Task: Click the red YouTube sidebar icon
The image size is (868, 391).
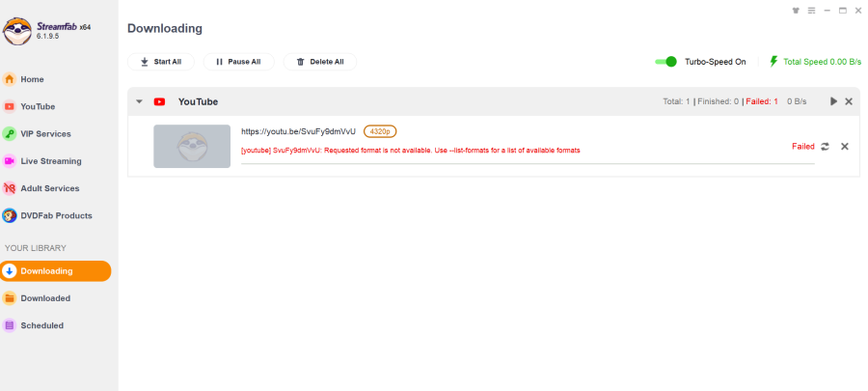Action: click(x=9, y=106)
